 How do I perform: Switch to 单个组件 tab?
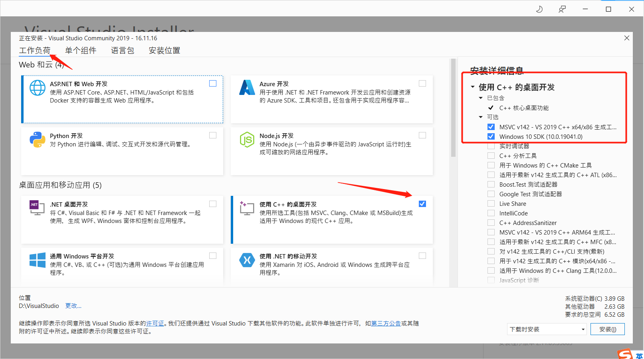click(81, 50)
